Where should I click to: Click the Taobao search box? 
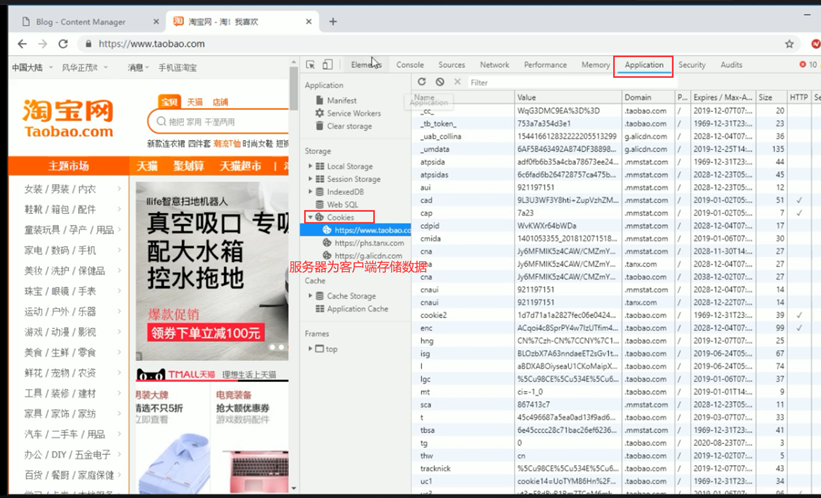[x=220, y=121]
